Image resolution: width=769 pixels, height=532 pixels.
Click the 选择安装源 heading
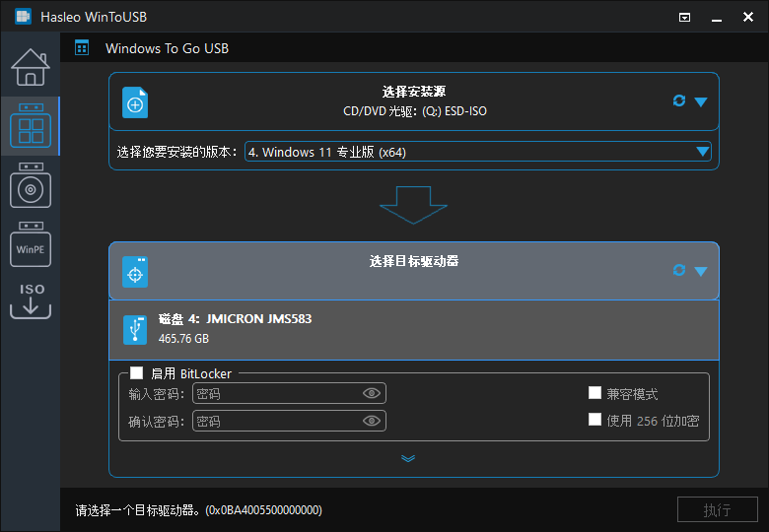click(x=414, y=91)
